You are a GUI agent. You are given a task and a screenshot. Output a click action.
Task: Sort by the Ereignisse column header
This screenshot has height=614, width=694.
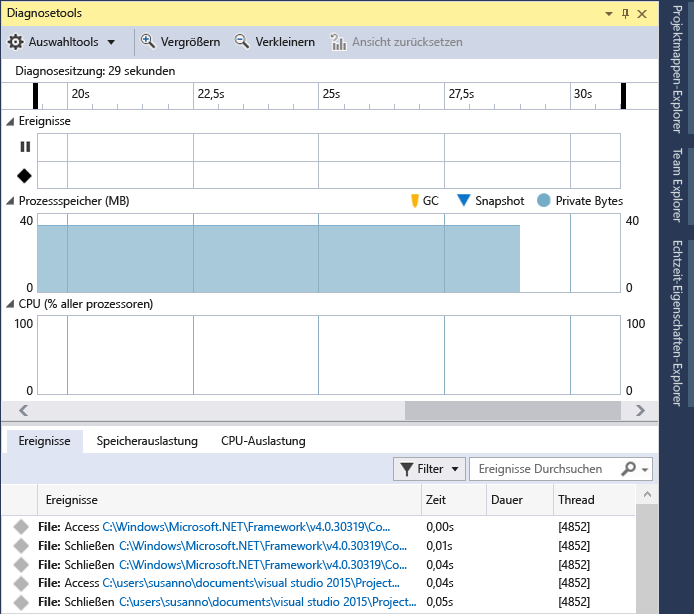(229, 500)
